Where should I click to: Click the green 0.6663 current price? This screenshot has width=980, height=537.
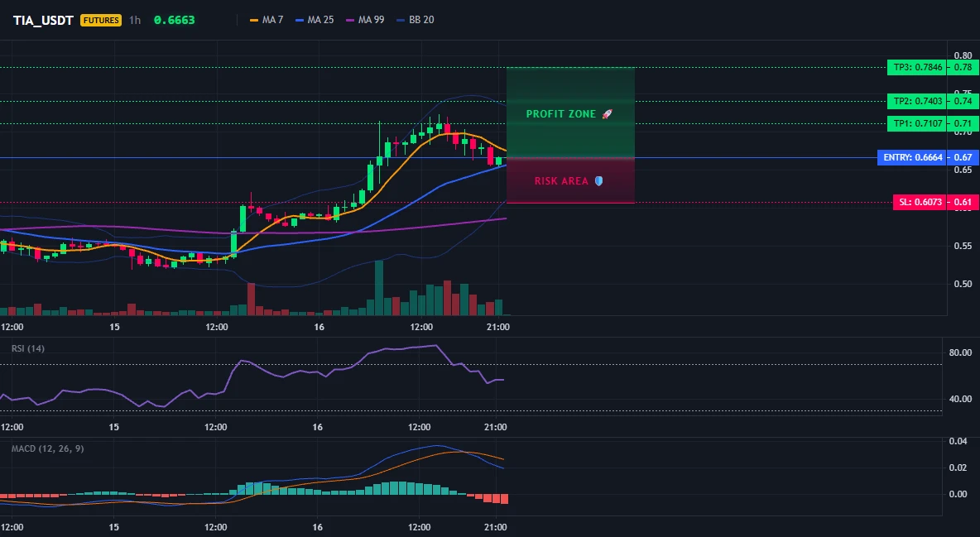click(175, 20)
